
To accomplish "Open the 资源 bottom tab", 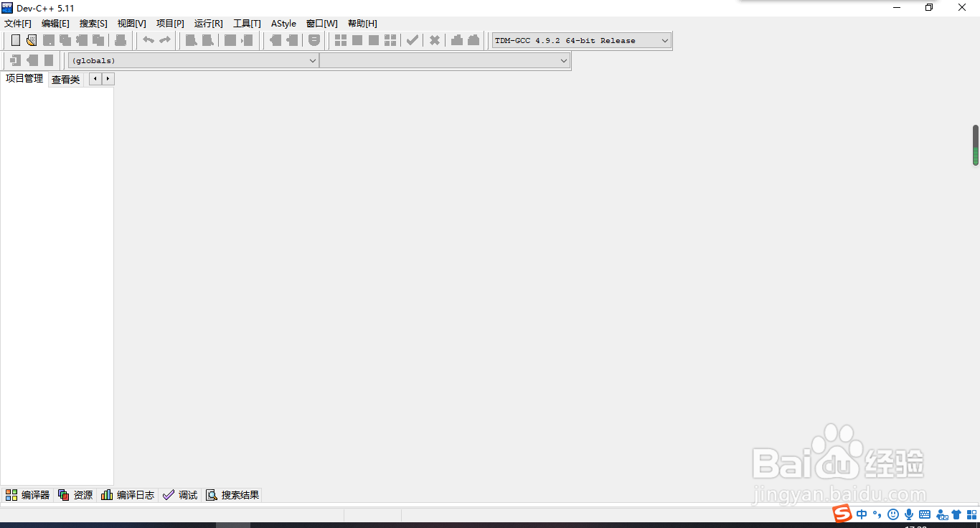I will pyautogui.click(x=75, y=495).
